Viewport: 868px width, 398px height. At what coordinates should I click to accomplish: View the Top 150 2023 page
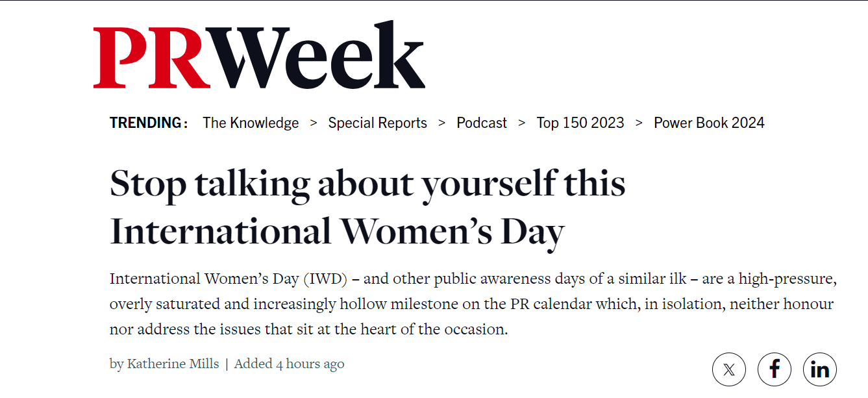(x=580, y=123)
